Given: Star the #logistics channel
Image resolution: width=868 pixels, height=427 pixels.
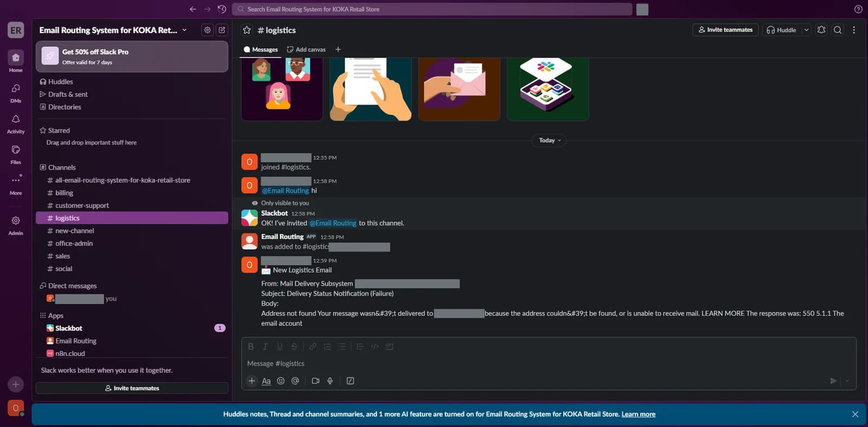Looking at the screenshot, I should [x=247, y=30].
